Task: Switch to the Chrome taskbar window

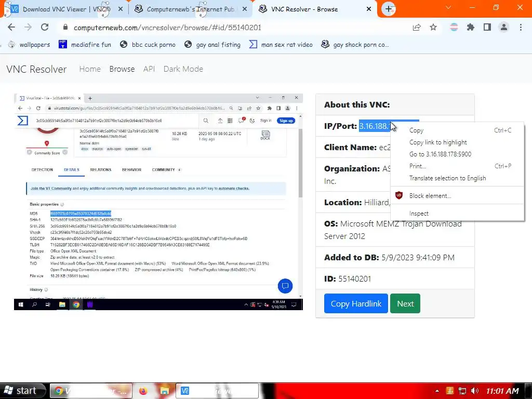Action: point(90,391)
